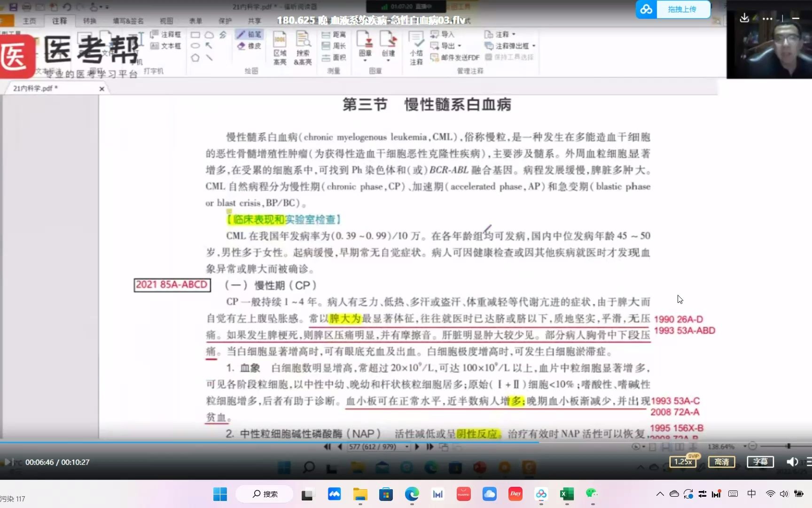Click the 拖拽上传 upload button
The height and width of the screenshot is (508, 812).
[682, 9]
